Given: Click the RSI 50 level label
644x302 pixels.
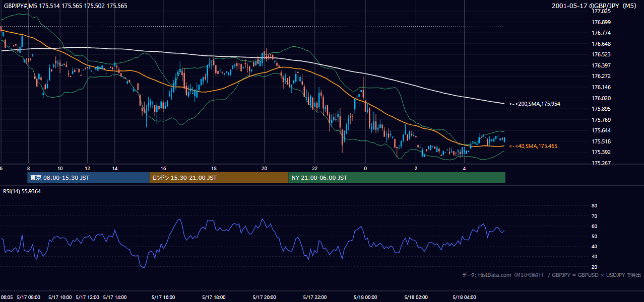Looking at the screenshot, I should click(594, 236).
